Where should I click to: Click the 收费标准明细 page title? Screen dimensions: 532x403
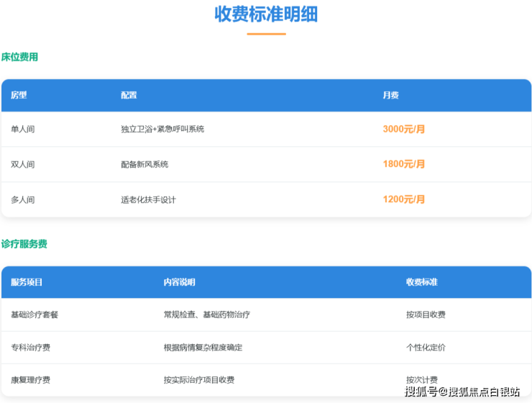pyautogui.click(x=266, y=14)
